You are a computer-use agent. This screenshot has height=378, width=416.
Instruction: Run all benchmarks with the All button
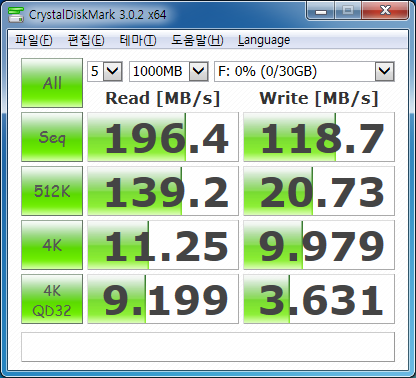pos(52,83)
